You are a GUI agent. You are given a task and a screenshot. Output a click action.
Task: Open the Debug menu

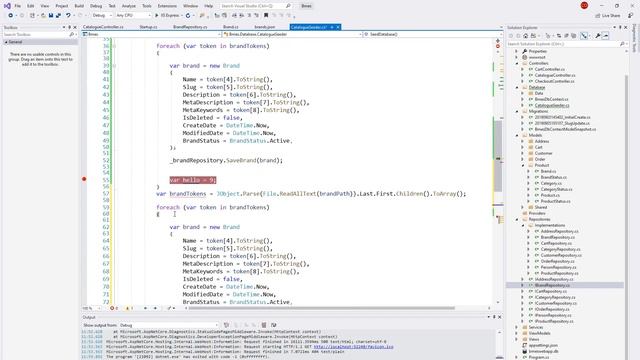click(96, 6)
